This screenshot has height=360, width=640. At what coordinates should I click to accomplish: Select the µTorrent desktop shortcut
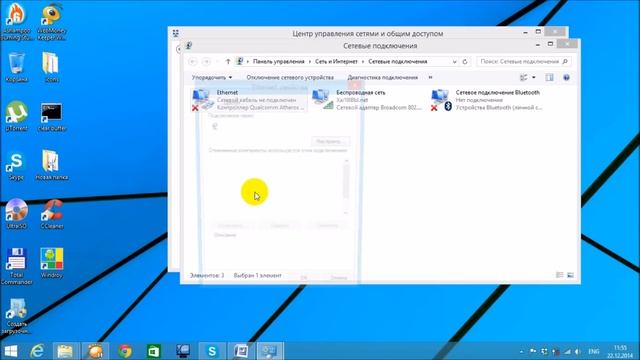pyautogui.click(x=16, y=116)
